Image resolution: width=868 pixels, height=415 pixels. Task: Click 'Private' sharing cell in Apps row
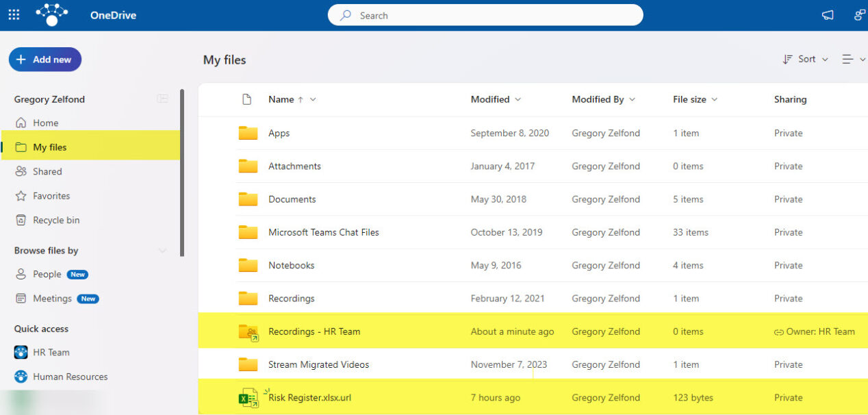point(789,133)
